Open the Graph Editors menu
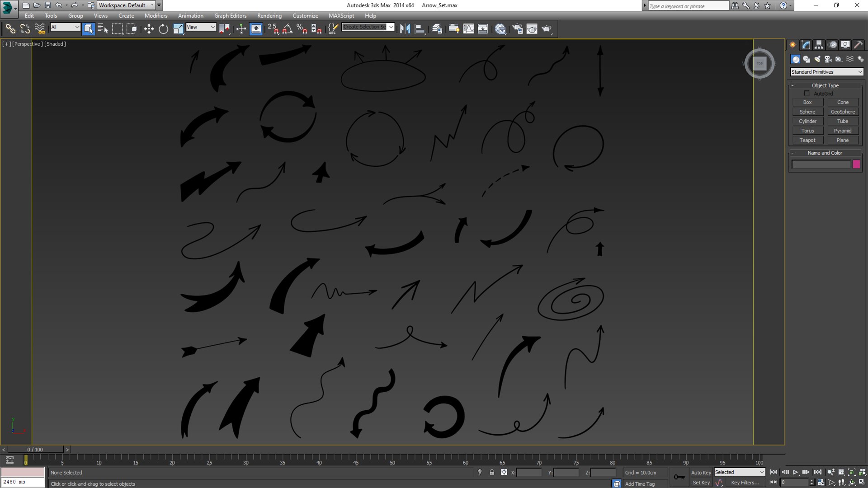This screenshot has height=488, width=868. click(x=230, y=15)
